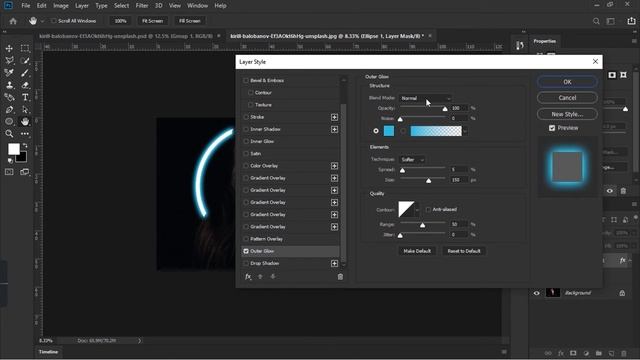Click the Share icon
Viewport: 640px width, 360px height.
pyautogui.click(x=631, y=21)
